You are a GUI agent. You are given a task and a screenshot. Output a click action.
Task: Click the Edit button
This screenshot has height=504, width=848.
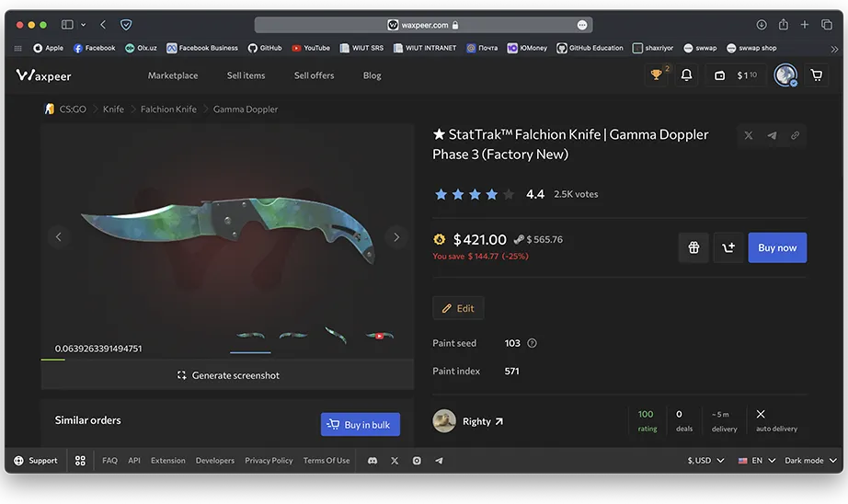[x=458, y=308]
